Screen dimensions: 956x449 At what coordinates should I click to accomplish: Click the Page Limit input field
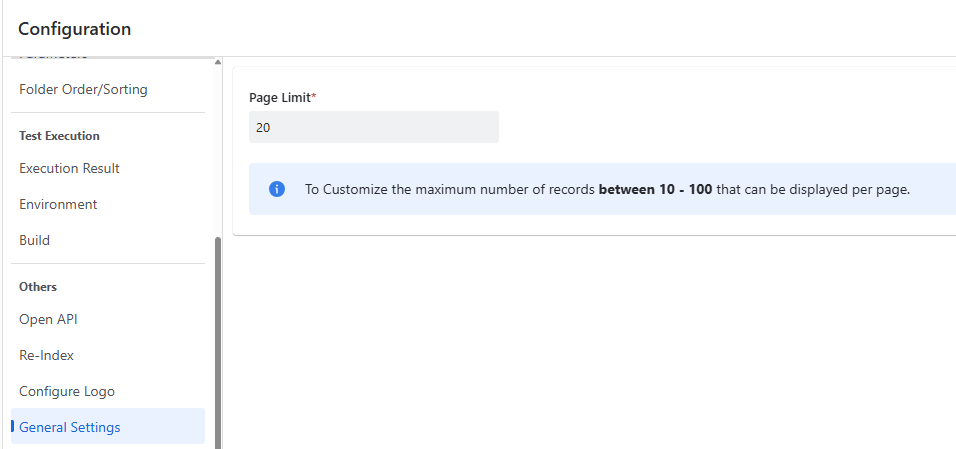(373, 127)
